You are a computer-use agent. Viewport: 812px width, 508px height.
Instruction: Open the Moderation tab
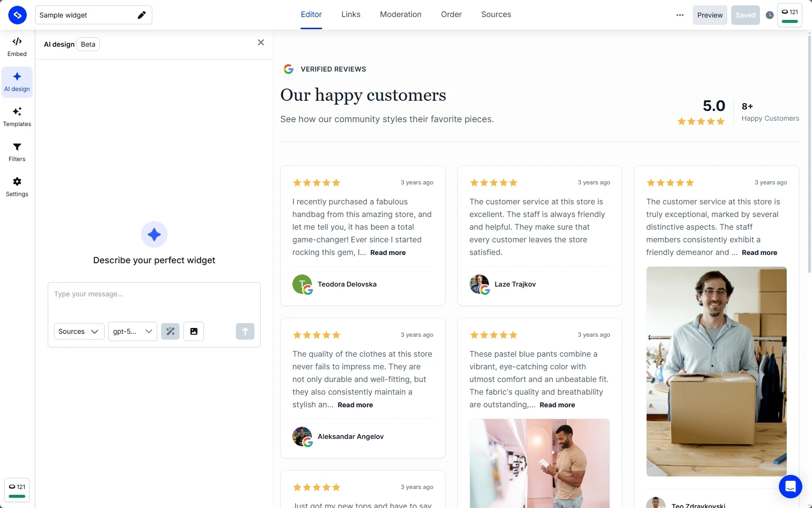(401, 15)
